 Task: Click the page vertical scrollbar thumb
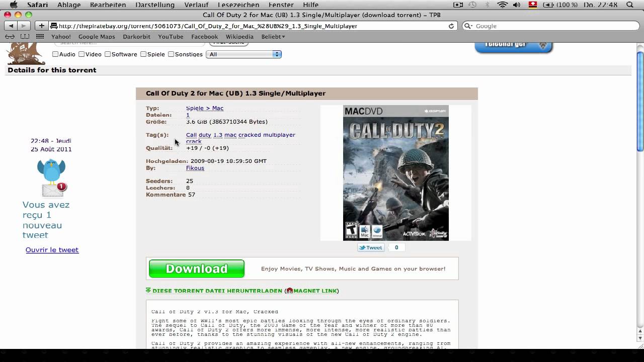640,101
